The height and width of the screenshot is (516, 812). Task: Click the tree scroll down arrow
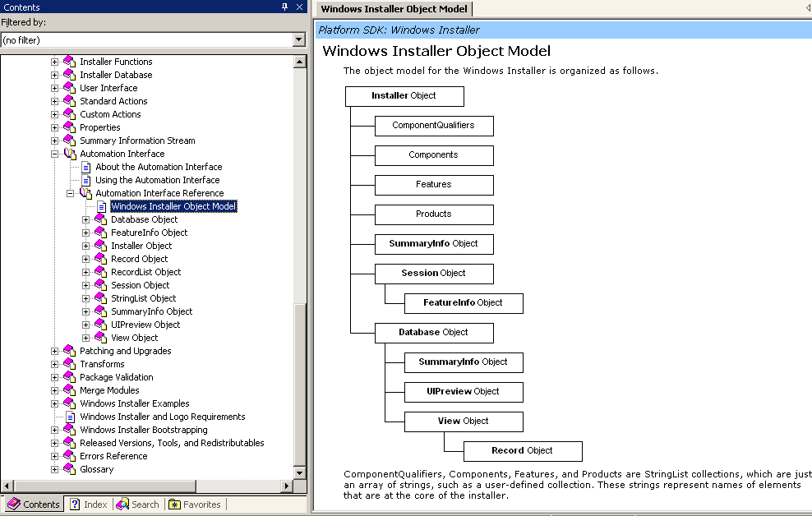[299, 472]
